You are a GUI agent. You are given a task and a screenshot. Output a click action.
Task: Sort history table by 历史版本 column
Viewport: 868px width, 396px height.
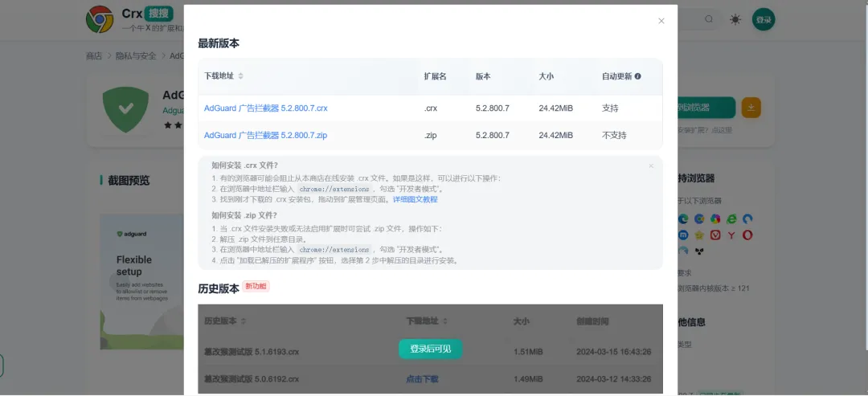(x=244, y=320)
